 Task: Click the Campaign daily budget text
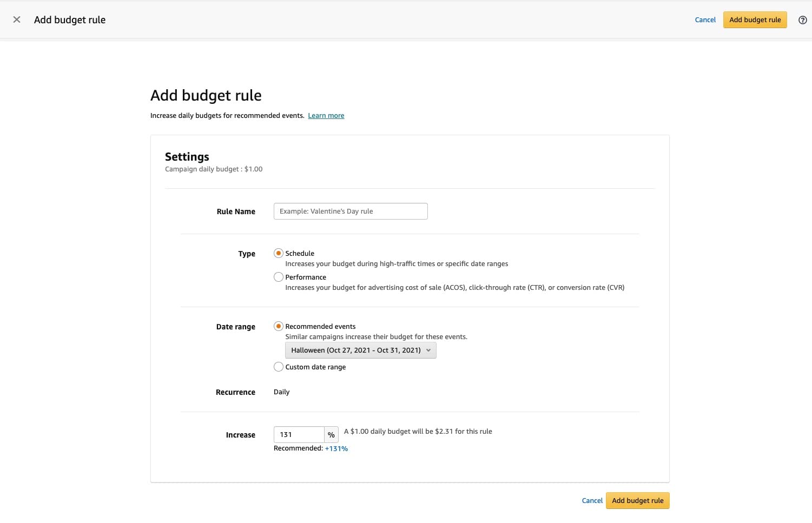(x=214, y=169)
